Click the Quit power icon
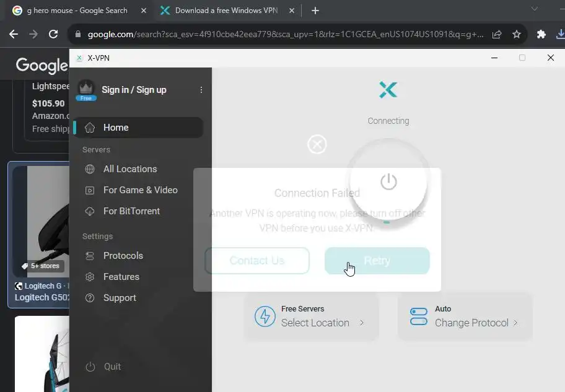 [x=90, y=367]
